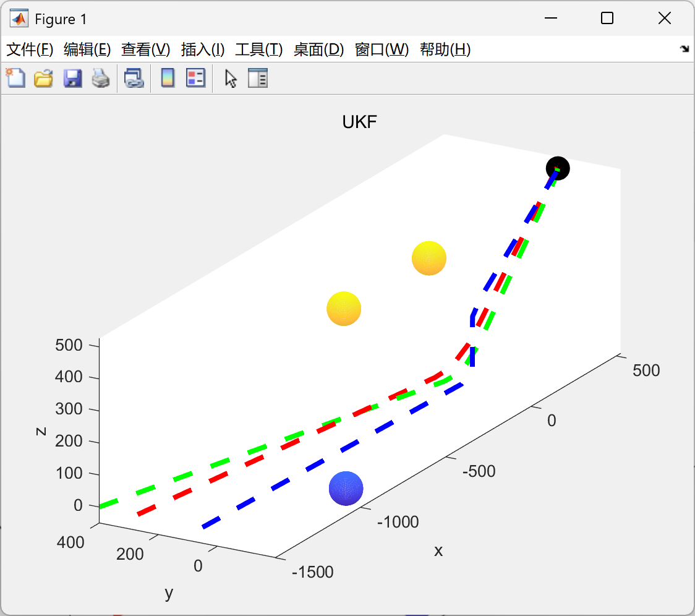Click the lower yellow sphere
Screen dimensions: 695x616
[344, 309]
